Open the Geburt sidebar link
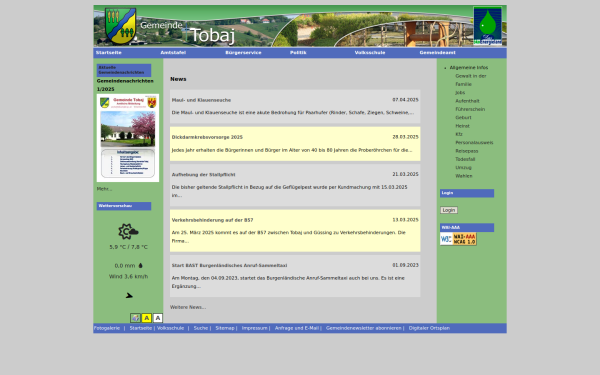 (x=463, y=118)
